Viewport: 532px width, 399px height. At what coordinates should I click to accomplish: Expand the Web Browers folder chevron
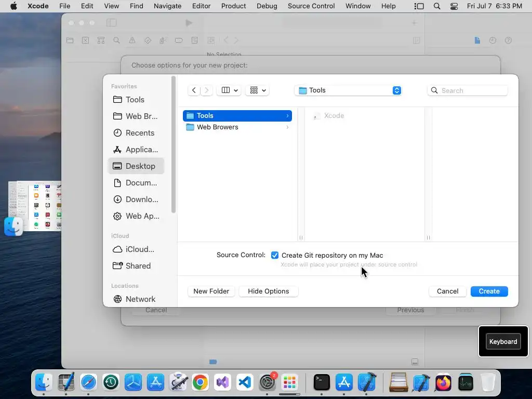(287, 127)
